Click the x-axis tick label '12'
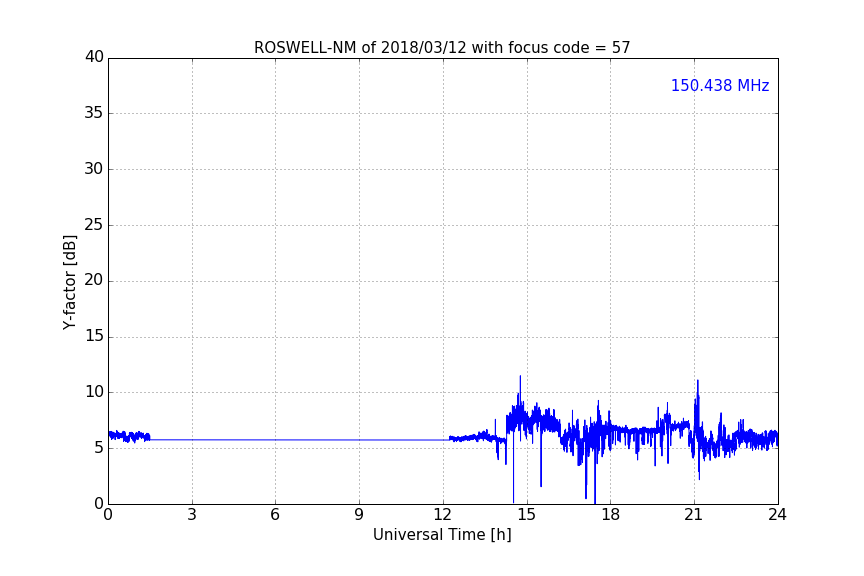The width and height of the screenshot is (864, 576). tap(442, 515)
